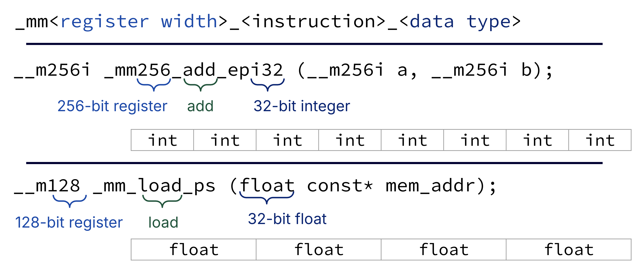Click the blue brace under "256"
The height and width of the screenshot is (276, 644).
pyautogui.click(x=154, y=85)
